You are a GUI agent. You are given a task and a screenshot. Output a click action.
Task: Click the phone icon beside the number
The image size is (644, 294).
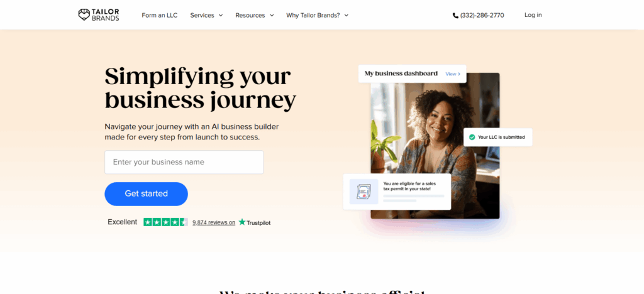(455, 16)
